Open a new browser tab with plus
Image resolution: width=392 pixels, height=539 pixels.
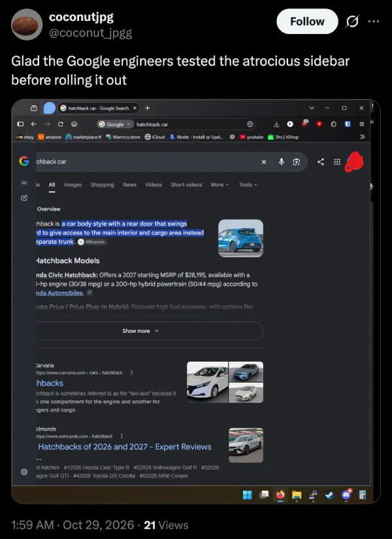coord(147,108)
